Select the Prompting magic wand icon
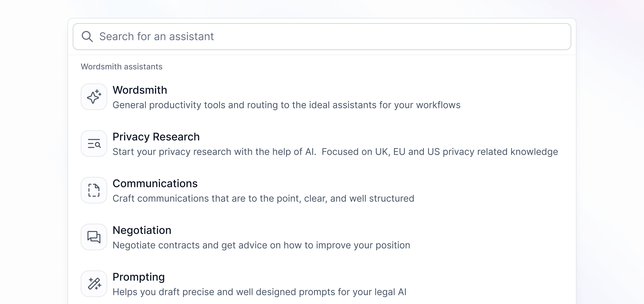Image resolution: width=644 pixels, height=304 pixels. (94, 284)
